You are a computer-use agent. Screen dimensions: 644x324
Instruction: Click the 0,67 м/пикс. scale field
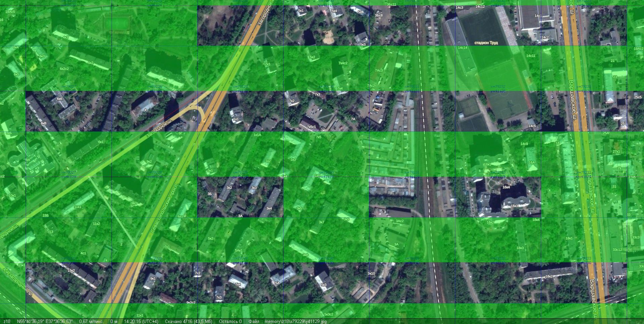point(91,321)
